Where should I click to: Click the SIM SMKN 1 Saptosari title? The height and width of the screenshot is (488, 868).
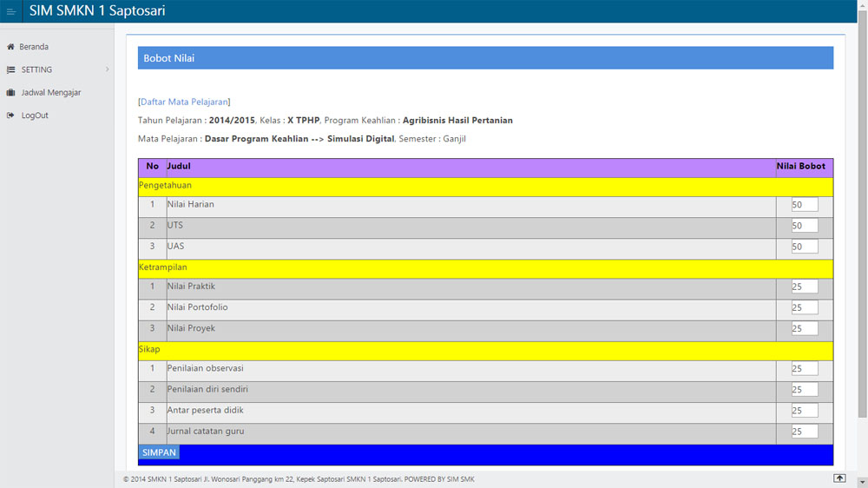[97, 11]
